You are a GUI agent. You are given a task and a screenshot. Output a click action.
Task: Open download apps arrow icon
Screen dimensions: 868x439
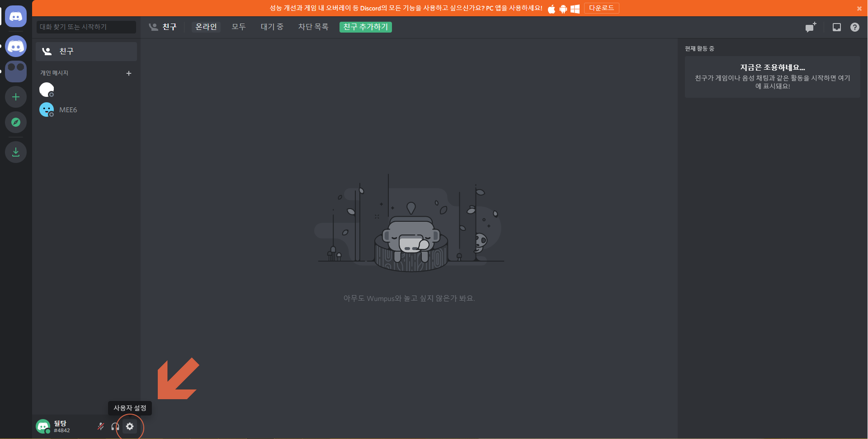16,152
